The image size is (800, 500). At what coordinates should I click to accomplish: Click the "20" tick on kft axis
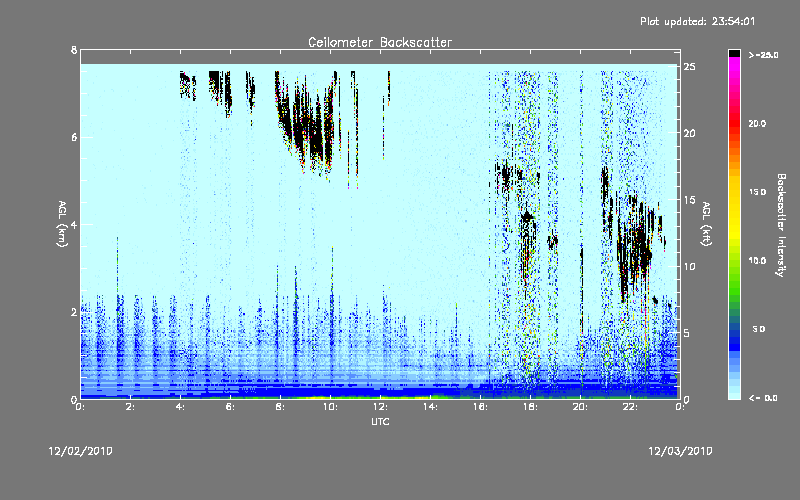(x=690, y=133)
